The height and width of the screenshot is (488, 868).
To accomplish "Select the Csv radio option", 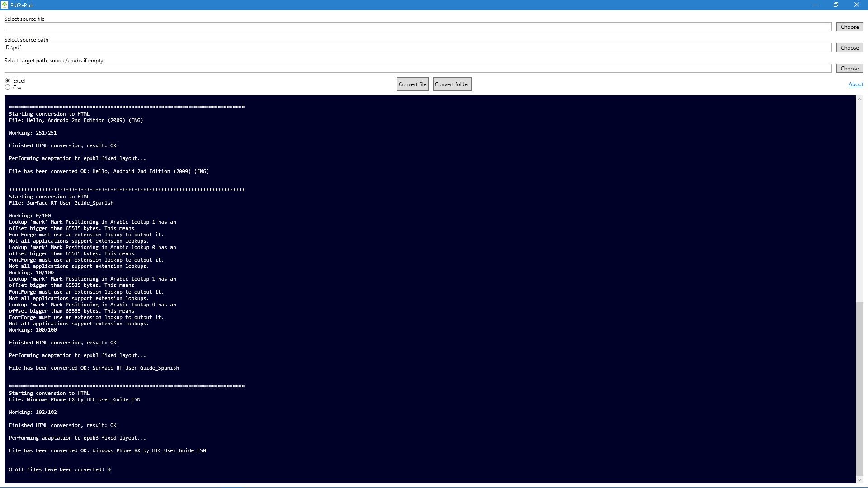I will 8,88.
